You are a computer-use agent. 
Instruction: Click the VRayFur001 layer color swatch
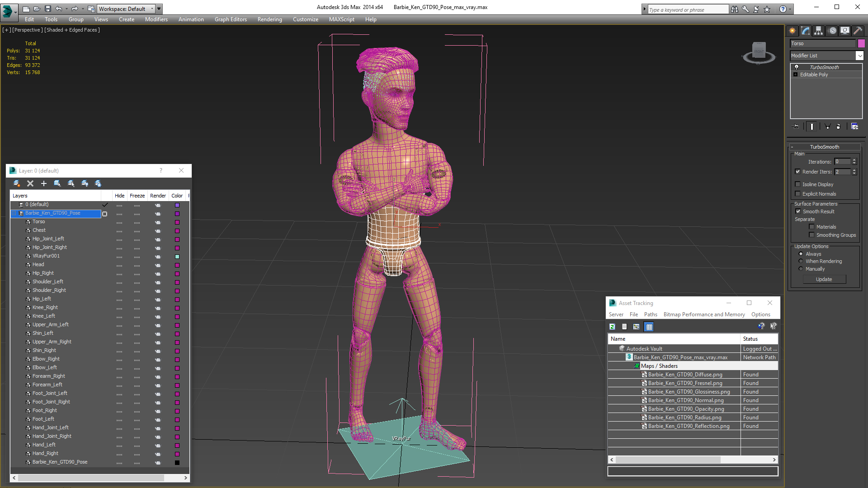(177, 256)
